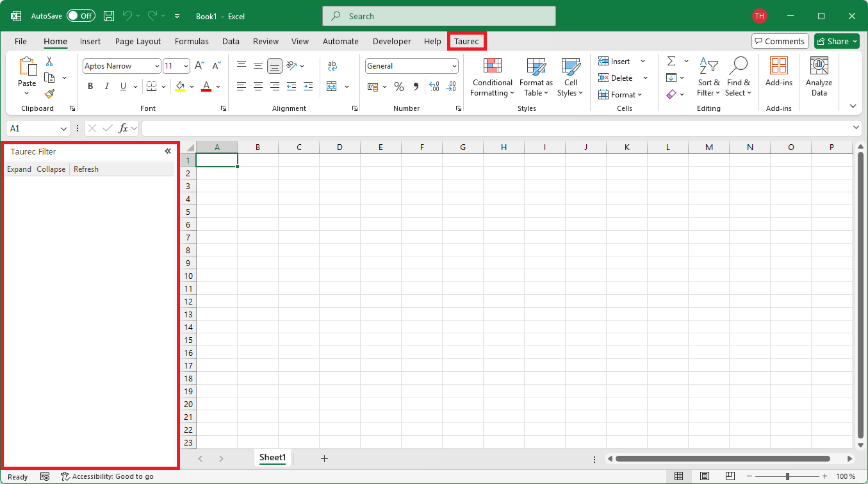This screenshot has height=484, width=868.
Task: Click Refresh in Taurec Filter pane
Action: (86, 169)
